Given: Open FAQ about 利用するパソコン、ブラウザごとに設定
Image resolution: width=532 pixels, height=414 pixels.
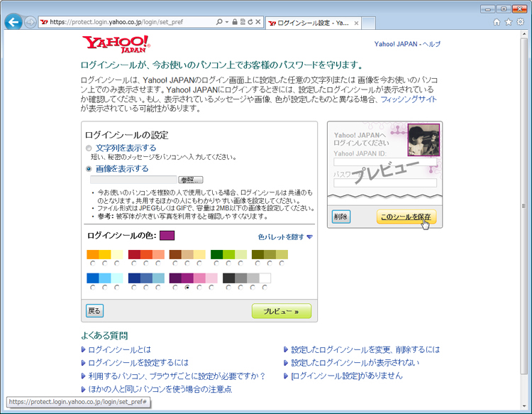Looking at the screenshot, I should [x=177, y=376].
